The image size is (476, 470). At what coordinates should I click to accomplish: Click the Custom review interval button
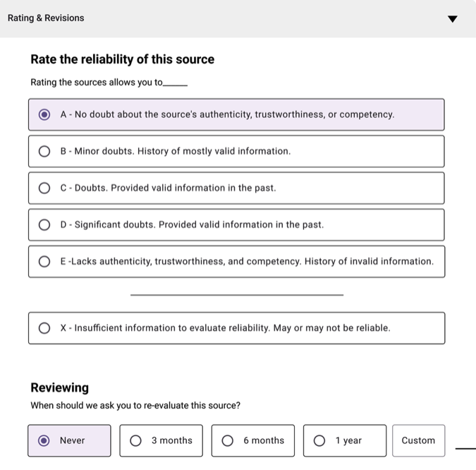pos(418,440)
